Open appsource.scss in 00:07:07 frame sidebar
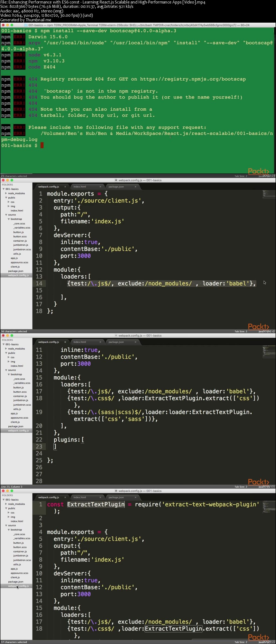The width and height of the screenshot is (276, 644). (19, 418)
